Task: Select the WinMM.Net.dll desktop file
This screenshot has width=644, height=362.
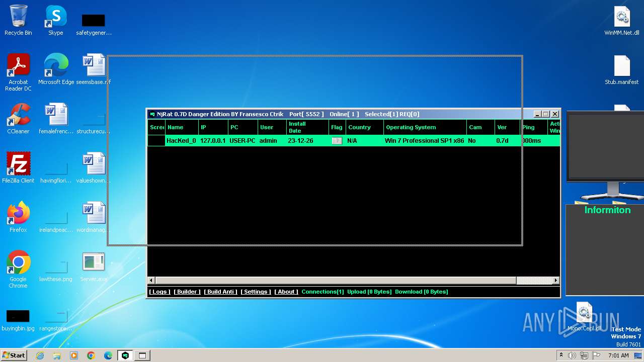Action: point(622,20)
